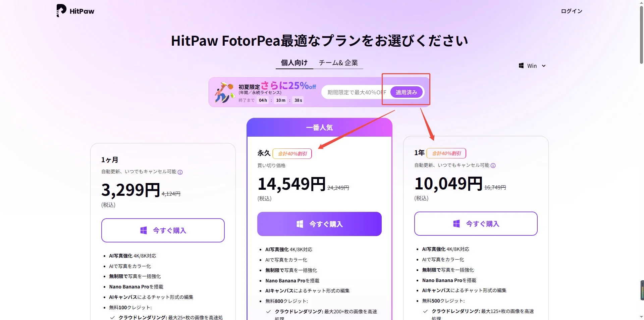Click the 3,299円 price
This screenshot has height=320, width=644.
[x=131, y=190]
